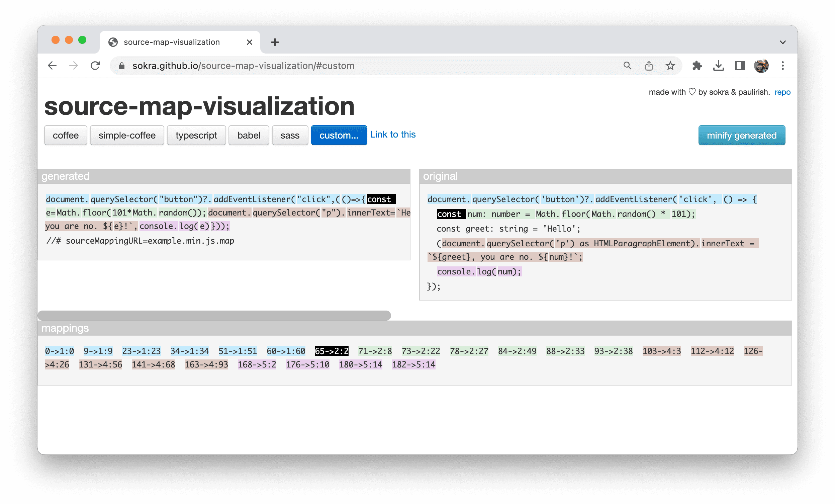This screenshot has width=835, height=504.
Task: Click the 'coffee' example tab
Action: (x=66, y=136)
